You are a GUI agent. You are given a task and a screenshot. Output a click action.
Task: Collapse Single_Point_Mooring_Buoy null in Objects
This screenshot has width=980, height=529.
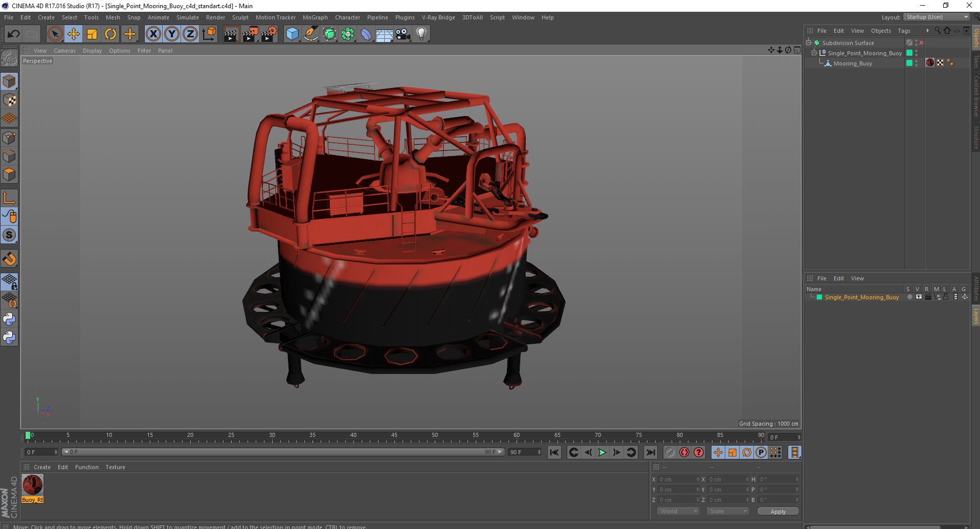814,53
